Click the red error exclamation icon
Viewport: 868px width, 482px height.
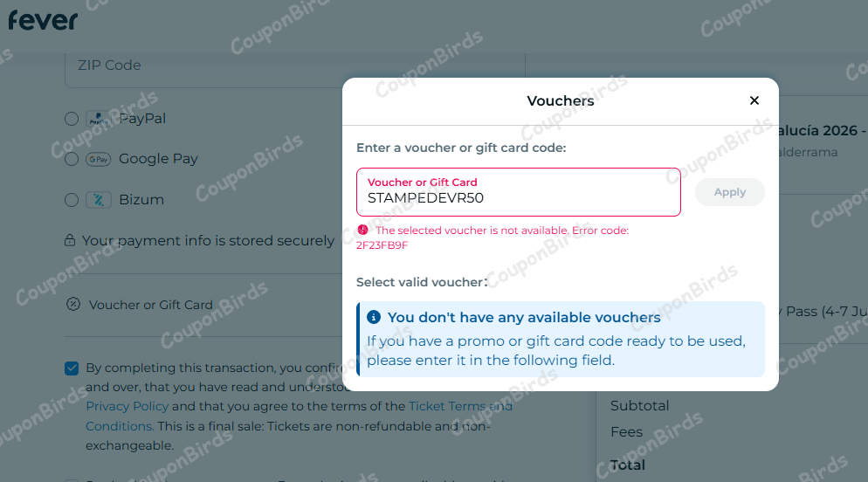362,231
